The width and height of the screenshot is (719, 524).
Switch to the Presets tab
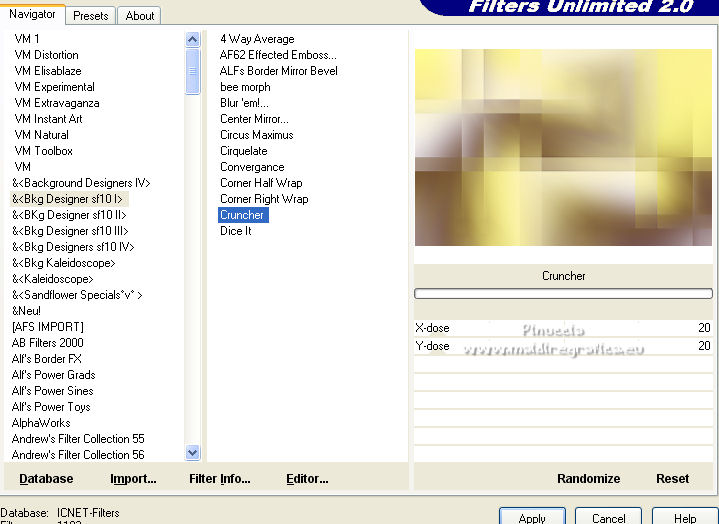pos(90,16)
